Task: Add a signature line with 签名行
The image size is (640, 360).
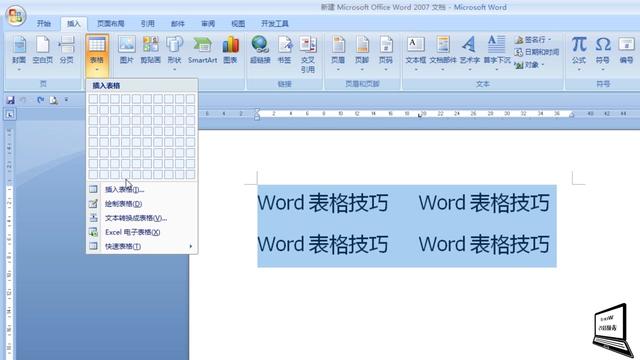Action: (x=532, y=40)
